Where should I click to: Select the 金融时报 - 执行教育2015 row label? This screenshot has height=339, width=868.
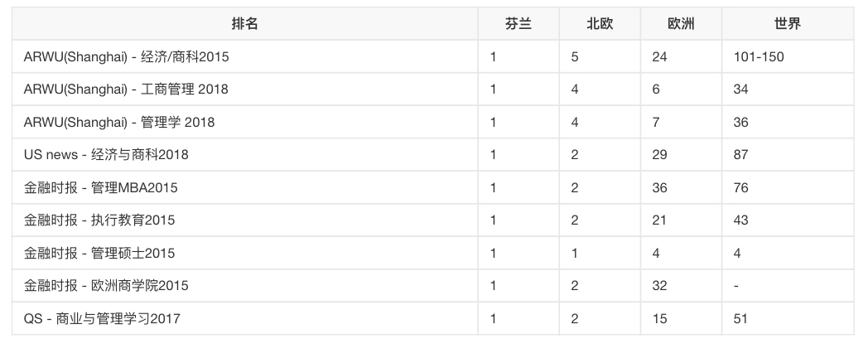click(99, 220)
